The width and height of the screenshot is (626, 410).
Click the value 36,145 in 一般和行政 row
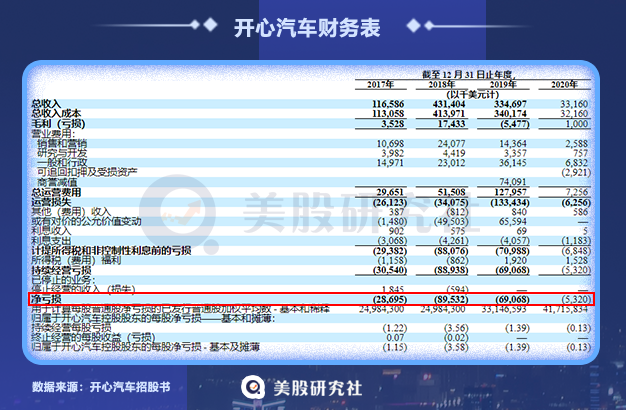pos(513,162)
